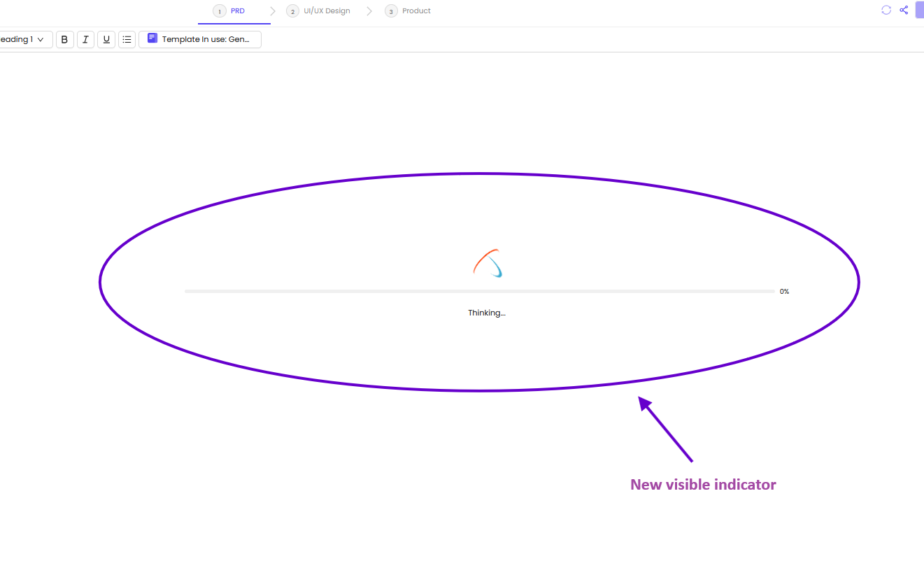Toggle bold formatting in the toolbar
Viewport: 924px width, 582px height.
pos(64,39)
